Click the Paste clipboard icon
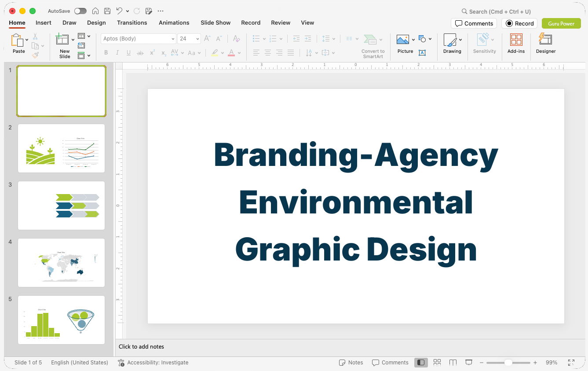588x371 pixels. [18, 40]
